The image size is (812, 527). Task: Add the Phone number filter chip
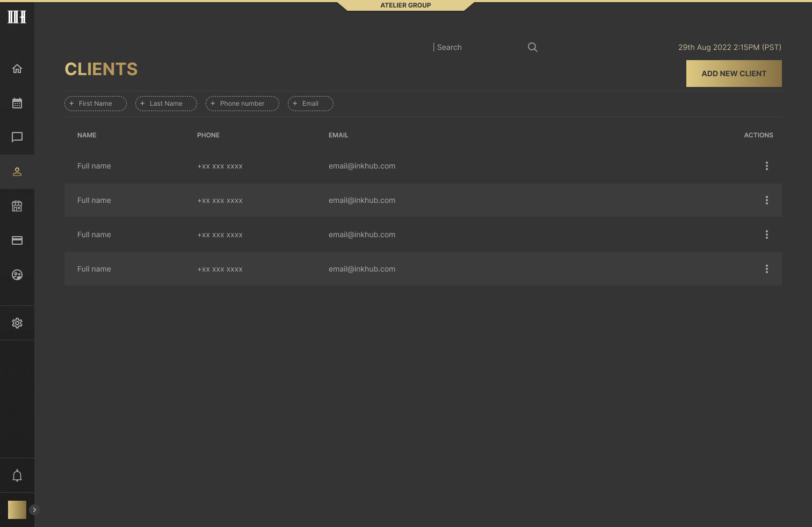tap(242, 104)
